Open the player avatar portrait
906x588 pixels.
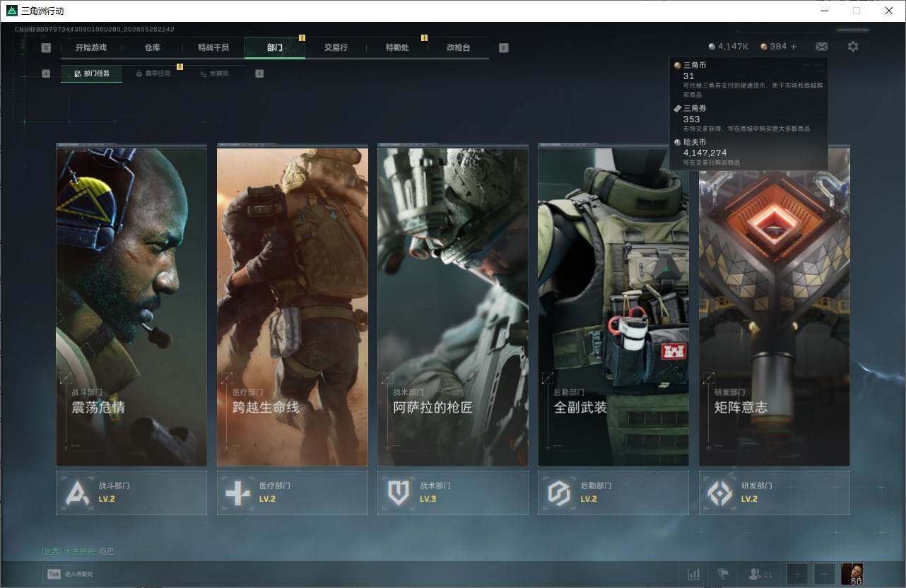[852, 574]
